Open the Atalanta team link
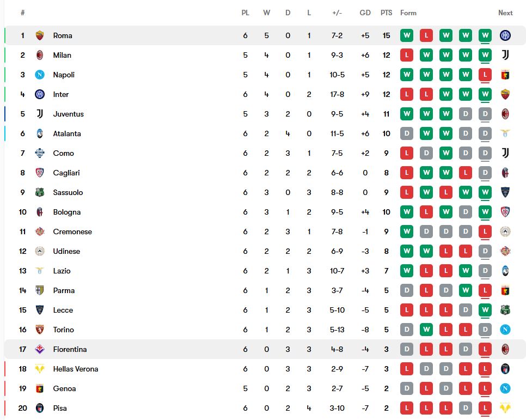The image size is (526, 420). click(x=67, y=133)
